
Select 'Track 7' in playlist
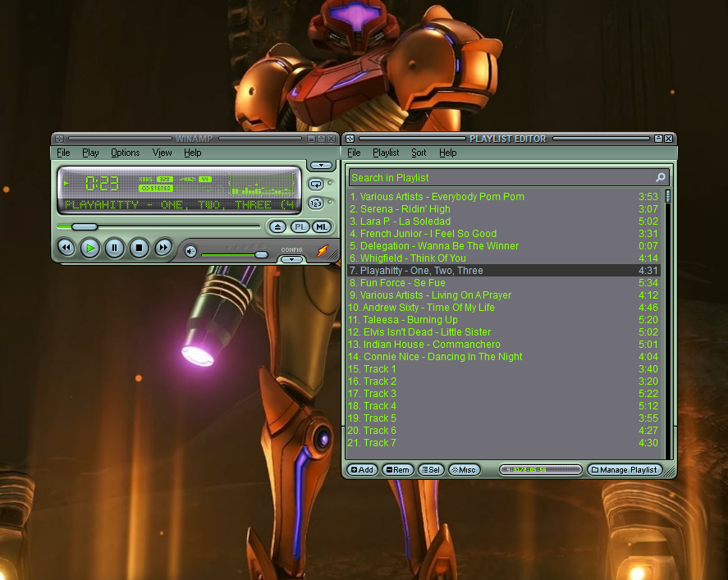pyautogui.click(x=503, y=443)
